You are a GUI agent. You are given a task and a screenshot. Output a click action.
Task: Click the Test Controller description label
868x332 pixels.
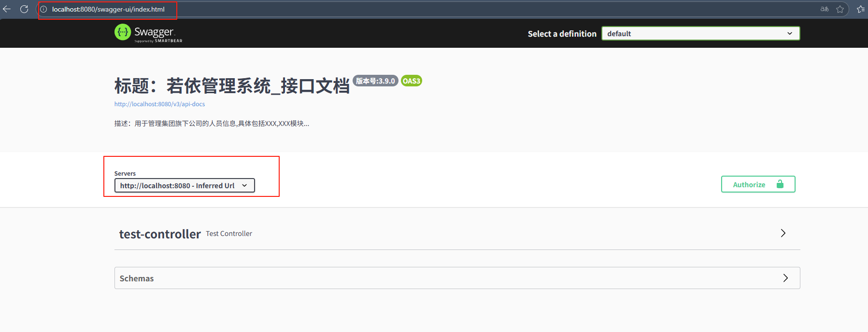click(x=229, y=234)
